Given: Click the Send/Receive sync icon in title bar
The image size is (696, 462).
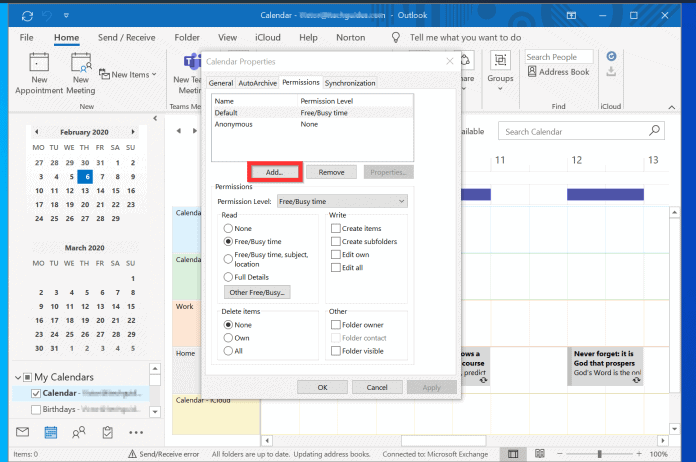Looking at the screenshot, I should coord(28,16).
